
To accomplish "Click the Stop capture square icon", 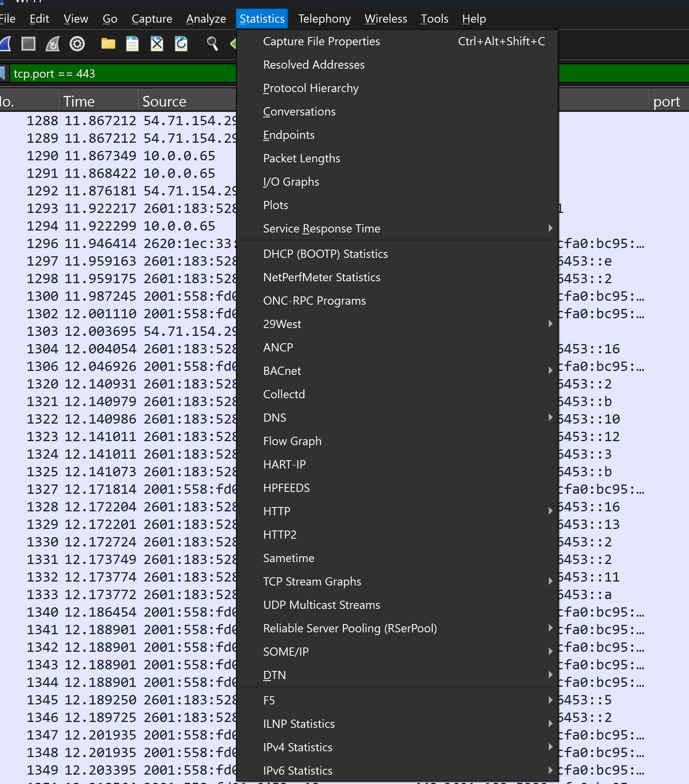I will pos(28,44).
